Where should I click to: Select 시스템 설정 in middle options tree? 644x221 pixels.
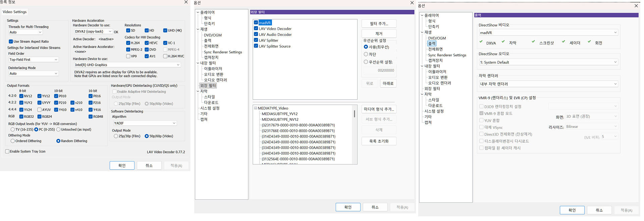(x=210, y=108)
